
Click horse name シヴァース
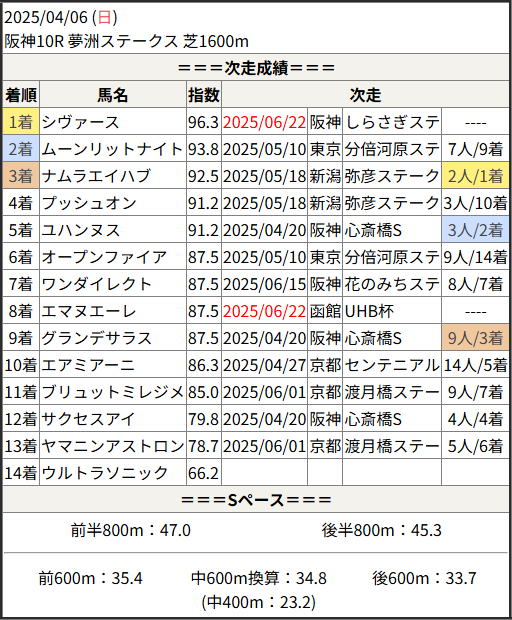[81, 122]
